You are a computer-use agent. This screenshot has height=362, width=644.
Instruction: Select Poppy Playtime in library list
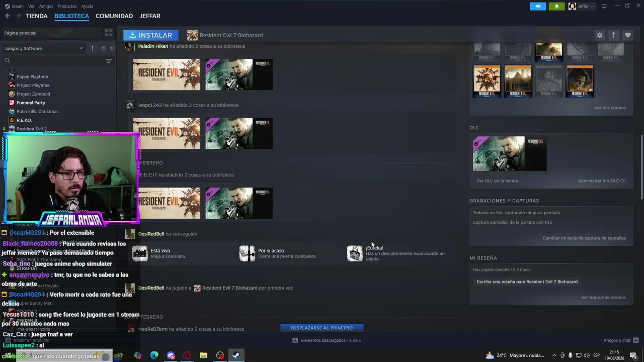point(32,76)
